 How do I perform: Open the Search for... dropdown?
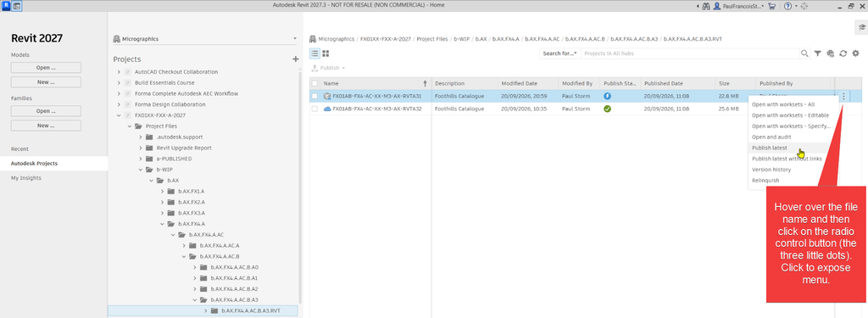tap(559, 53)
